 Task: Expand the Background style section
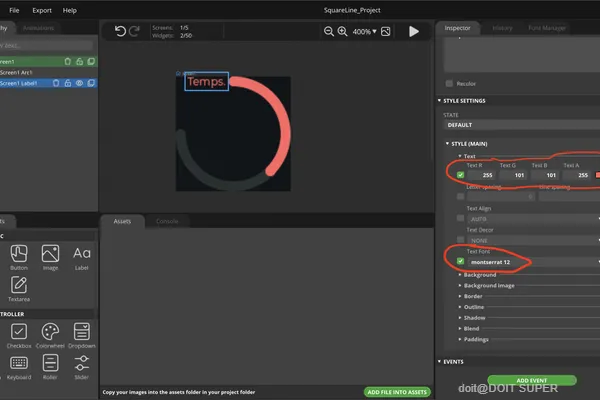pos(478,275)
